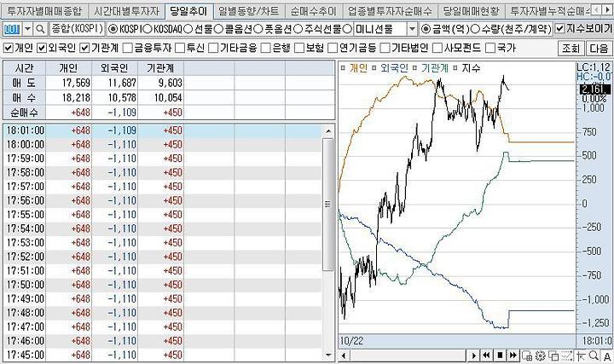614x364 pixels.
Task: Open the 순매수추이 tab
Action: tap(313, 10)
